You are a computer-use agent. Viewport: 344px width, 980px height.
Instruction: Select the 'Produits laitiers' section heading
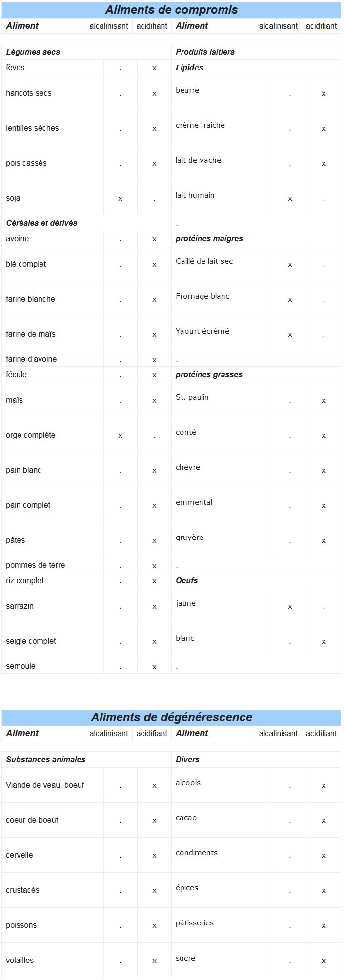pos(205,52)
